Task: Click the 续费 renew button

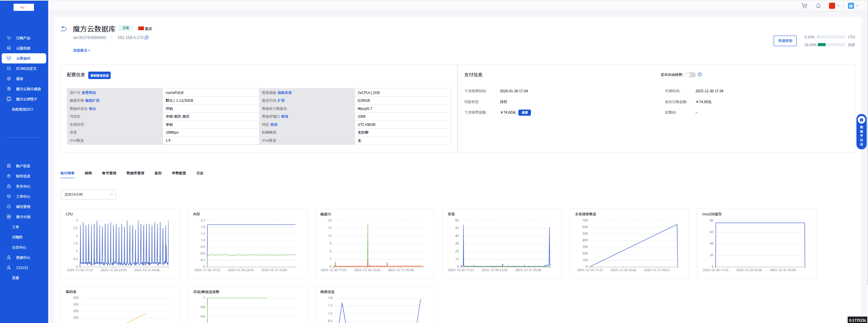Action: 524,113
